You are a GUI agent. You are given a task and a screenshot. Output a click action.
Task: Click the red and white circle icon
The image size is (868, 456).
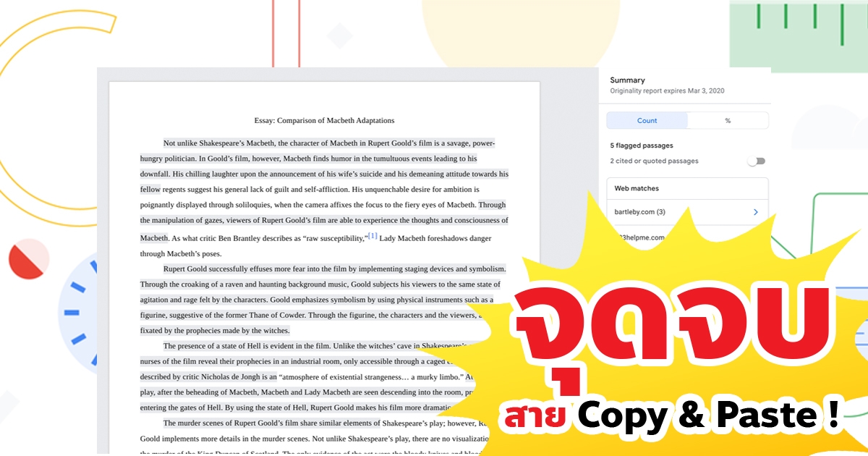(28, 259)
